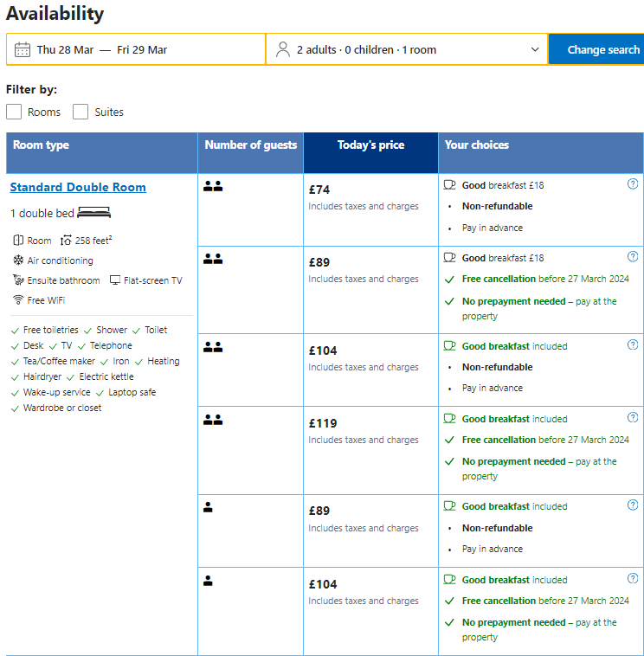The image size is (644, 656).
Task: Click help icon for £74 room option
Action: coord(632,183)
